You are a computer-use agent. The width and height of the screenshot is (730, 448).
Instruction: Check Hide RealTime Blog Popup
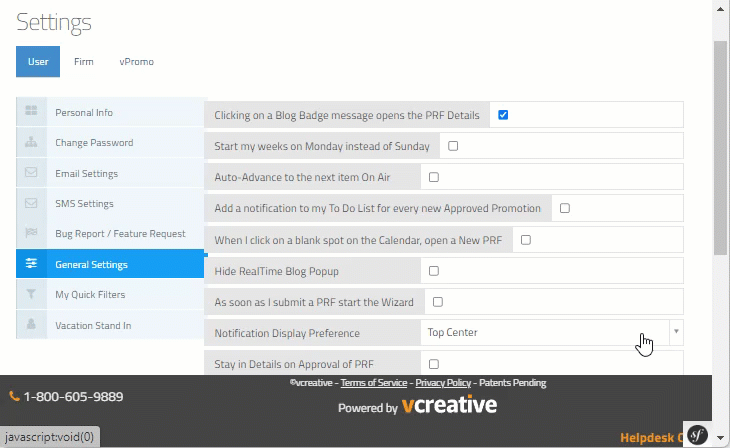[434, 271]
